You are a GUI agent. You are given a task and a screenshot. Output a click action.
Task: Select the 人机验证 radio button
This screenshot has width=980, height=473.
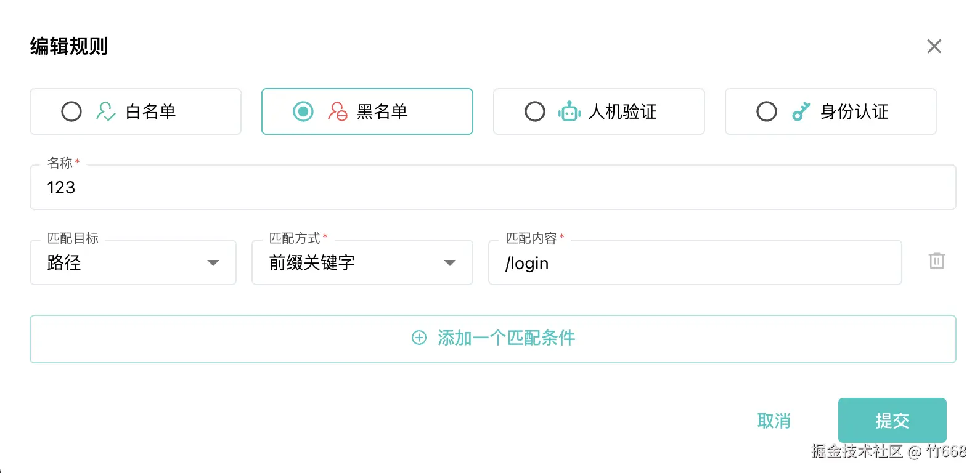point(535,111)
